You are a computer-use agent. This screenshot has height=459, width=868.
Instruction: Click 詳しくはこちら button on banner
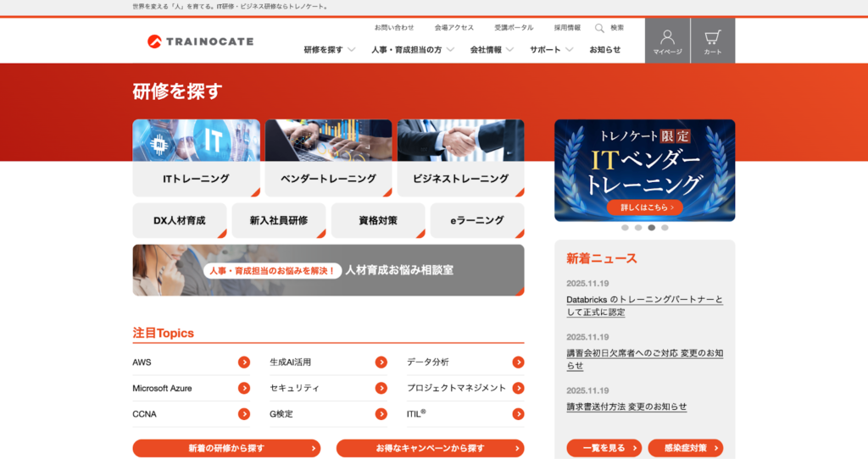[645, 207]
